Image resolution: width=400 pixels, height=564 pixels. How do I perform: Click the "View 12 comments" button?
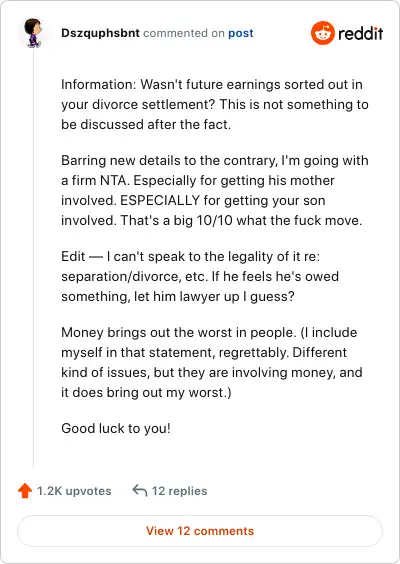coord(200,531)
